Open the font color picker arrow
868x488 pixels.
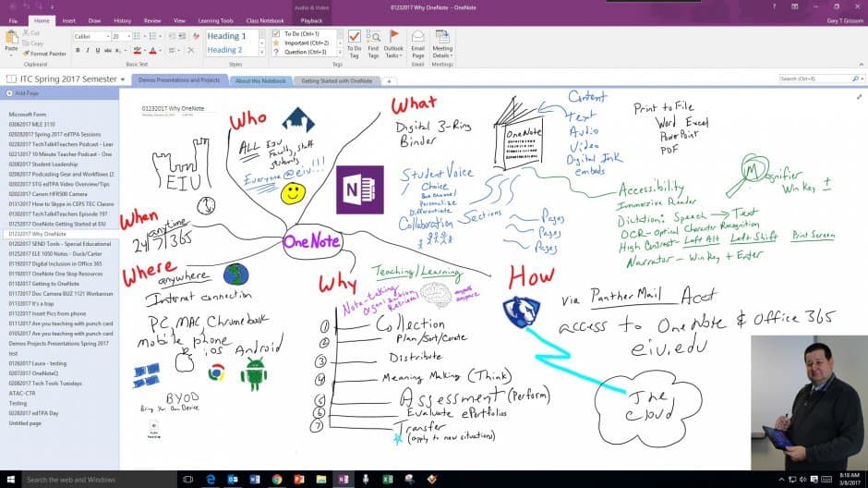161,51
